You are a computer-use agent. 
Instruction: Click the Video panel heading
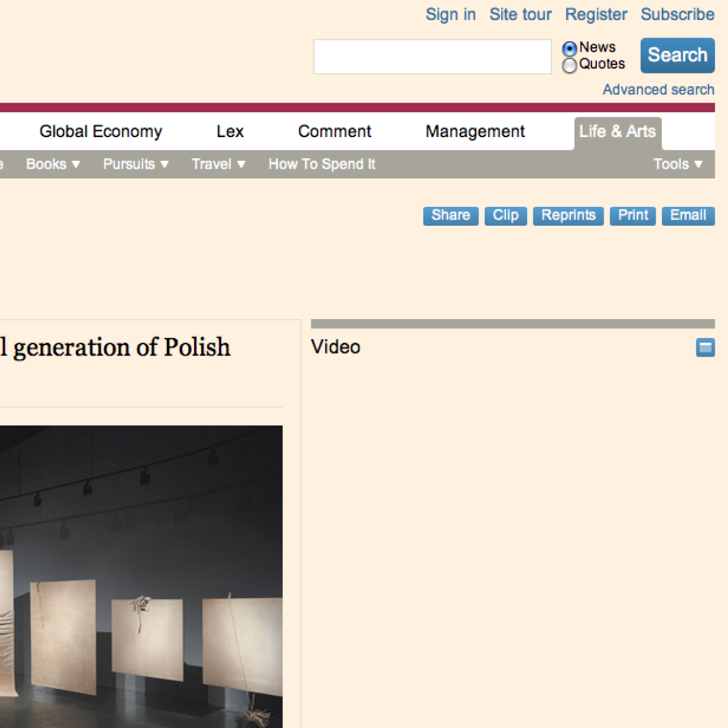[335, 347]
